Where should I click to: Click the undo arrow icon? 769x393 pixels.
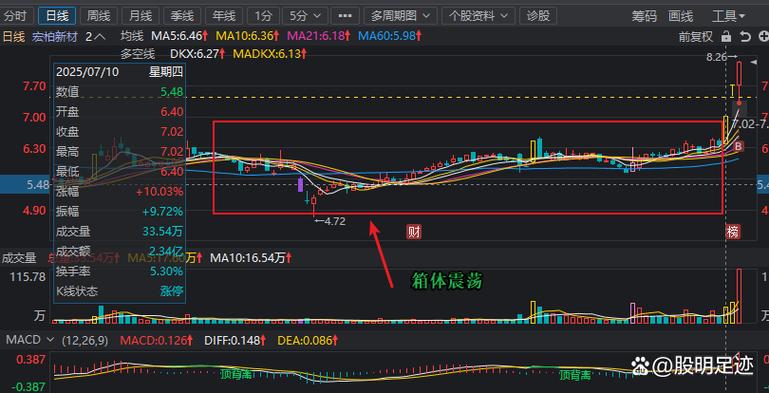coord(745,36)
